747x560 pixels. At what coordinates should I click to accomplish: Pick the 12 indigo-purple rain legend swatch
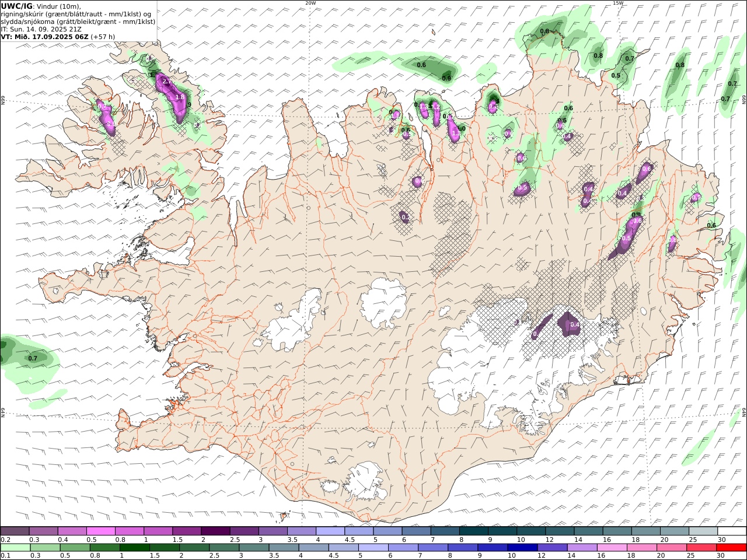pos(552,548)
